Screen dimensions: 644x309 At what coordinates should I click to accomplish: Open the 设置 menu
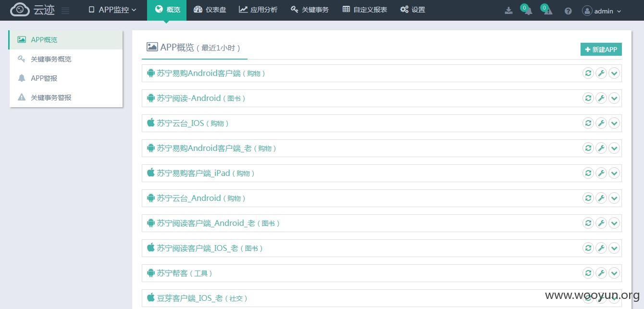(x=412, y=10)
